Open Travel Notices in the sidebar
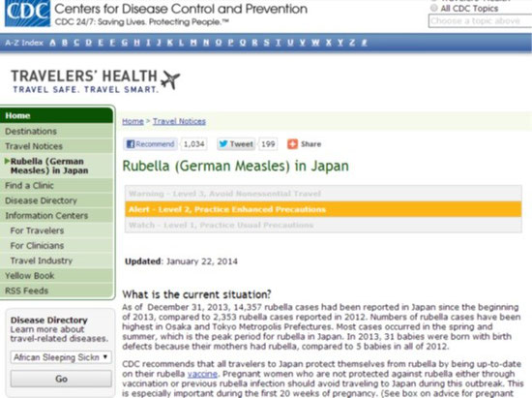 (x=56, y=146)
